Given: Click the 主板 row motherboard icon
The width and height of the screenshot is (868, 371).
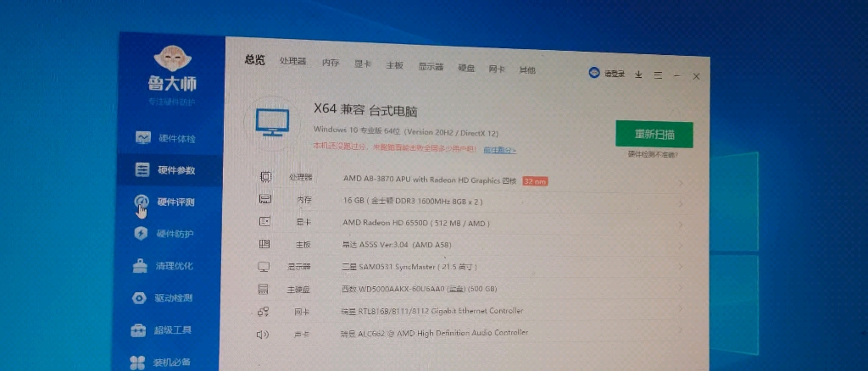Looking at the screenshot, I should [264, 244].
